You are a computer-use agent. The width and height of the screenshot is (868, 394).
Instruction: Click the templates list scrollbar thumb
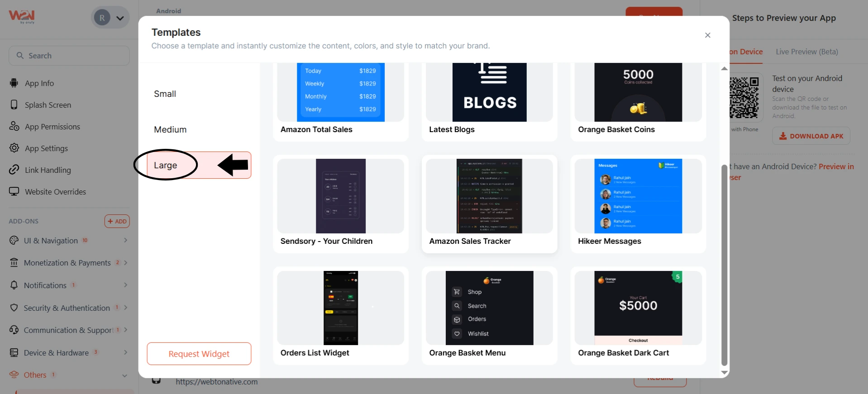[724, 265]
